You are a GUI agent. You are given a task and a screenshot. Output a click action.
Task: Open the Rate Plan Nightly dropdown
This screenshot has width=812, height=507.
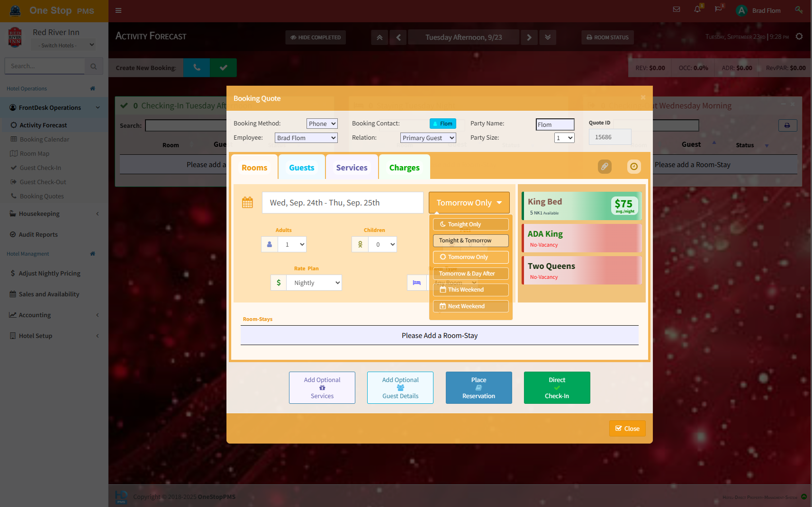pos(314,283)
